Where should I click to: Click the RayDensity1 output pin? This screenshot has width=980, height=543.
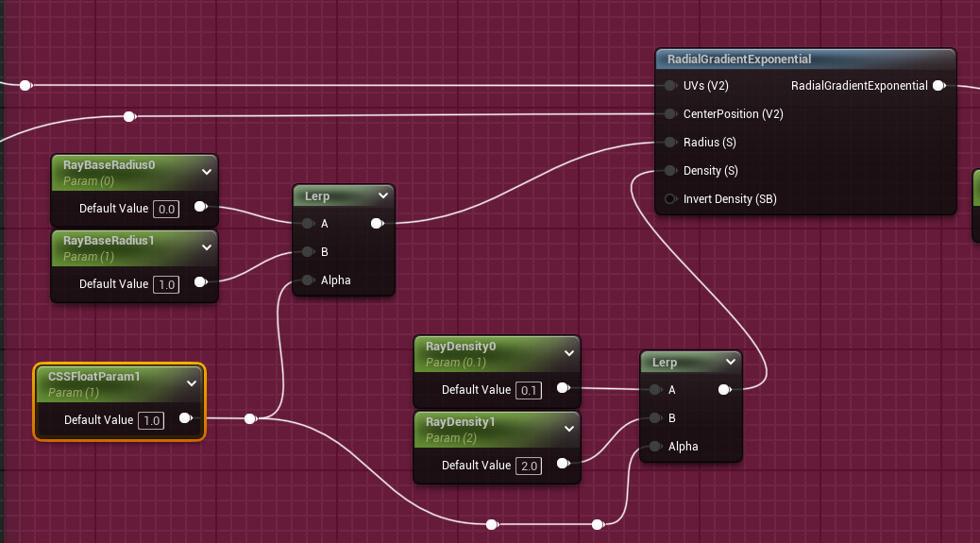[x=563, y=463]
